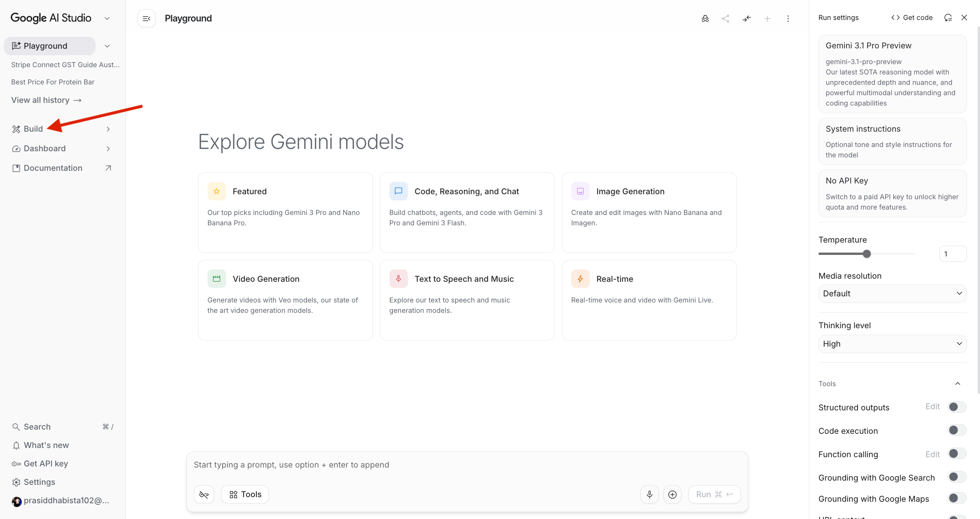Click the Real-time lightning bolt icon
This screenshot has width=980, height=519.
[581, 279]
